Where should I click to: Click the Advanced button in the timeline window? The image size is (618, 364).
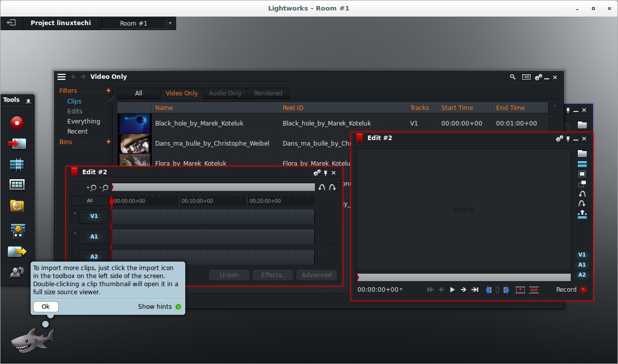(x=316, y=275)
